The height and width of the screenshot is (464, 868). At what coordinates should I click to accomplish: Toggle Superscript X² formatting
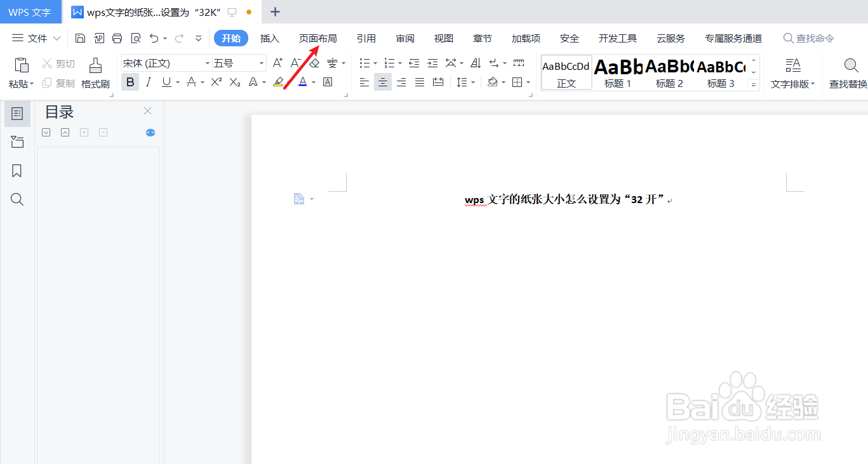click(217, 82)
